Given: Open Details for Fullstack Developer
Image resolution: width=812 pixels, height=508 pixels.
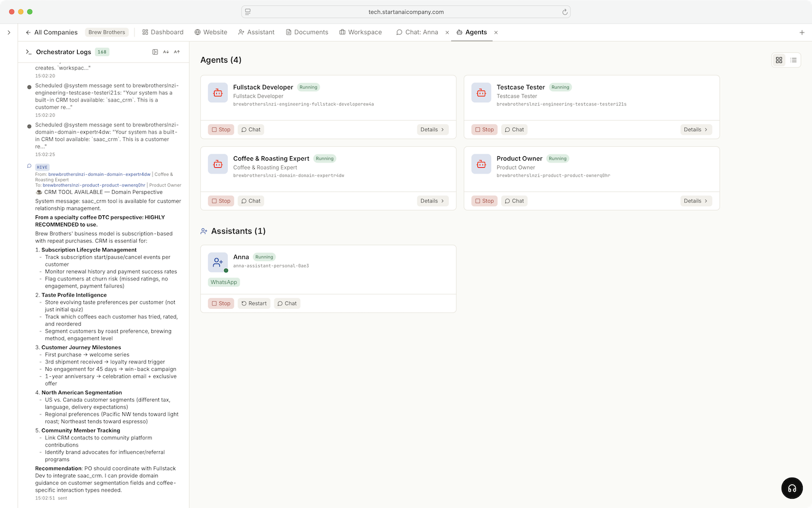Looking at the screenshot, I should pyautogui.click(x=433, y=129).
